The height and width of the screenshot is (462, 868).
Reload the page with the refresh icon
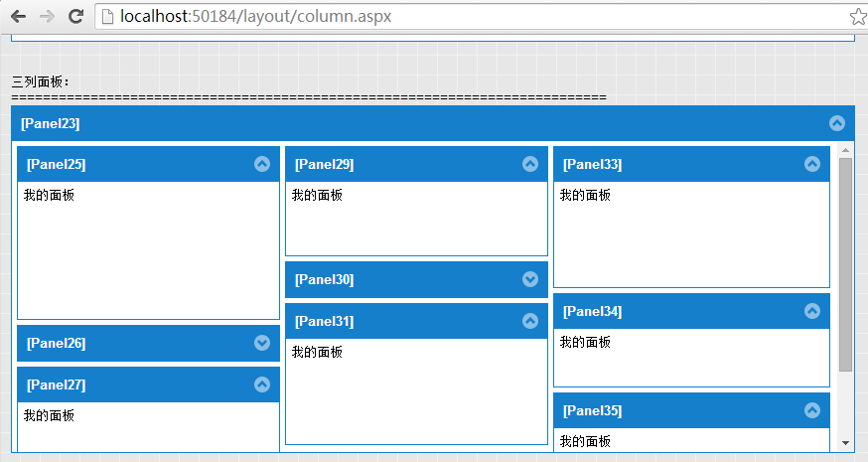(x=74, y=17)
